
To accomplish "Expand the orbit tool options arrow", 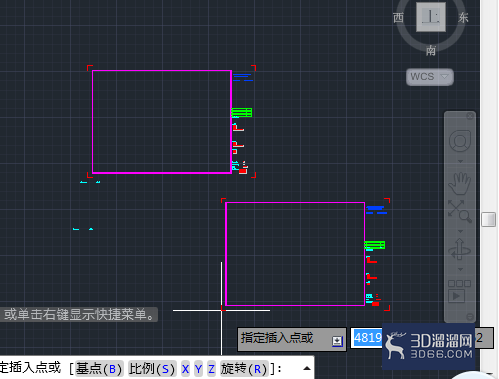I will (460, 269).
